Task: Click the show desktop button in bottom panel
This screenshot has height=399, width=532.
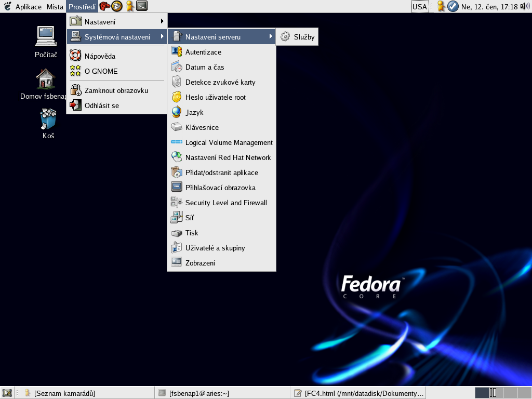Action: pyautogui.click(x=7, y=393)
